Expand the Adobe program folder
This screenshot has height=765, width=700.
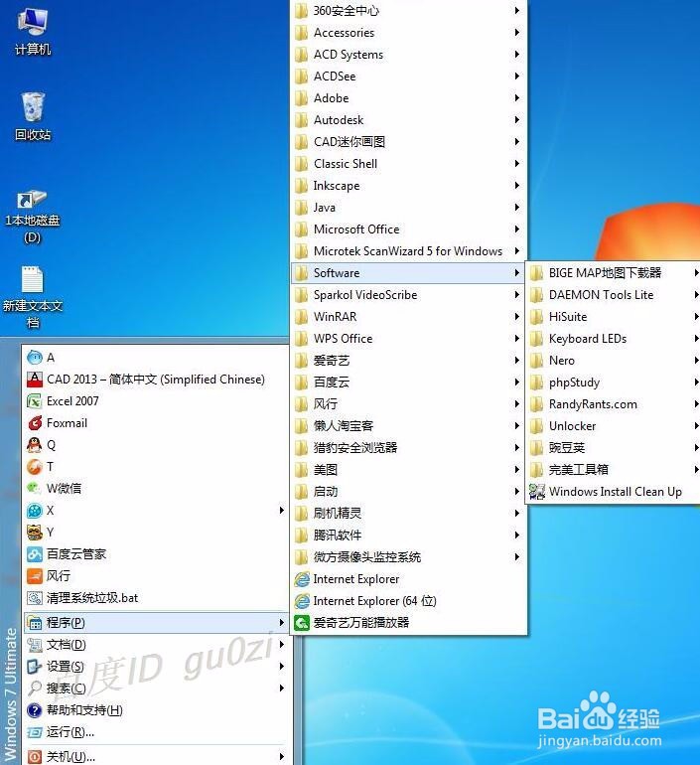coord(408,98)
